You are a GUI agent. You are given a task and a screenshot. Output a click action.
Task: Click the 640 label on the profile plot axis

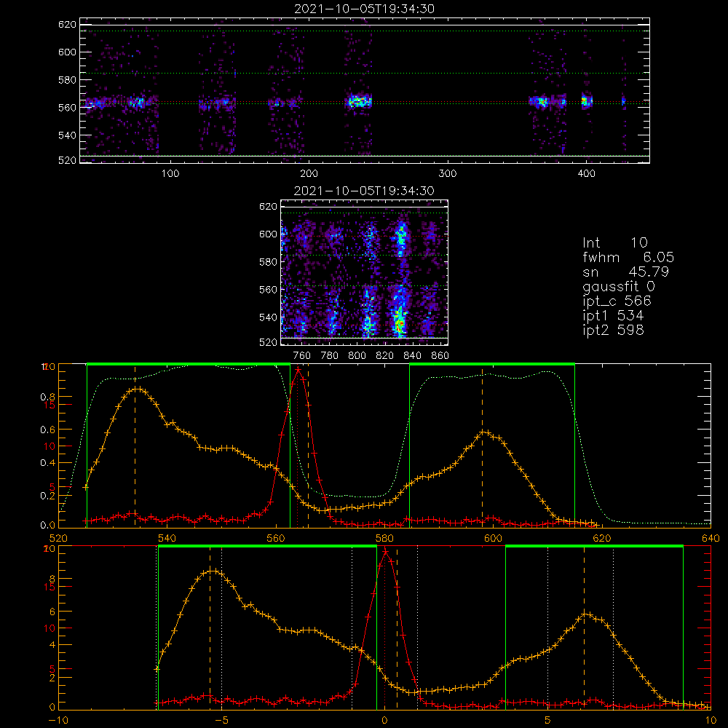tap(711, 538)
